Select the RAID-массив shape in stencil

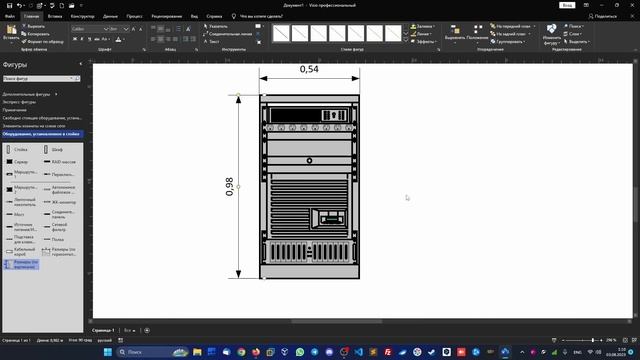60,162
